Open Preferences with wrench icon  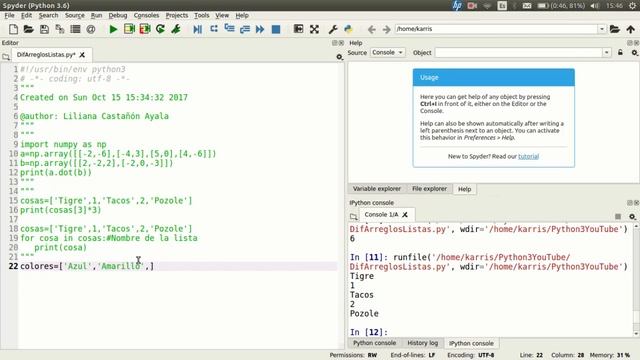point(333,29)
